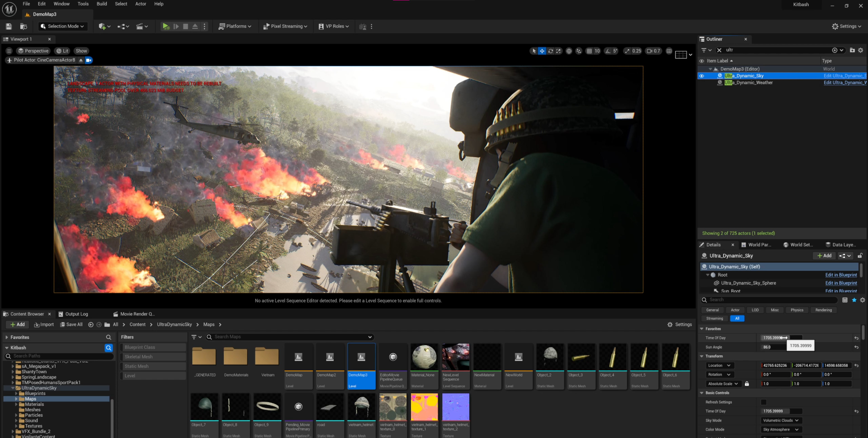Stop the play session with the square icon
868x438 pixels.
click(185, 26)
